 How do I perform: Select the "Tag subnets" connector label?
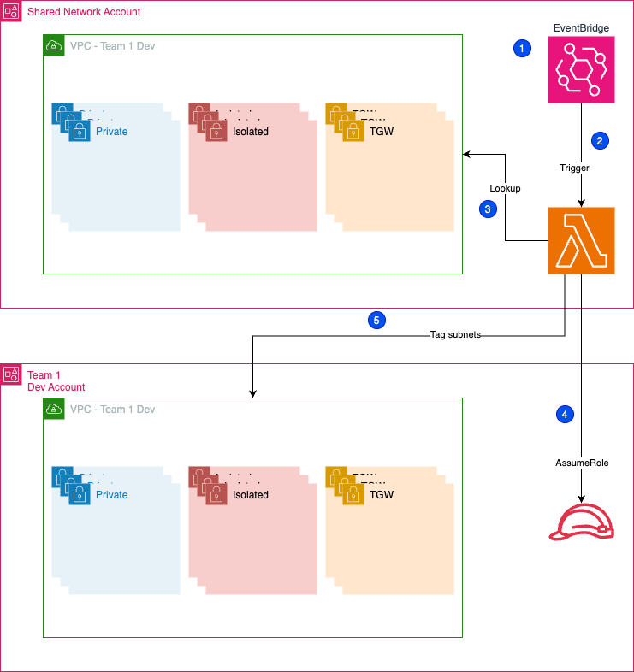(455, 334)
